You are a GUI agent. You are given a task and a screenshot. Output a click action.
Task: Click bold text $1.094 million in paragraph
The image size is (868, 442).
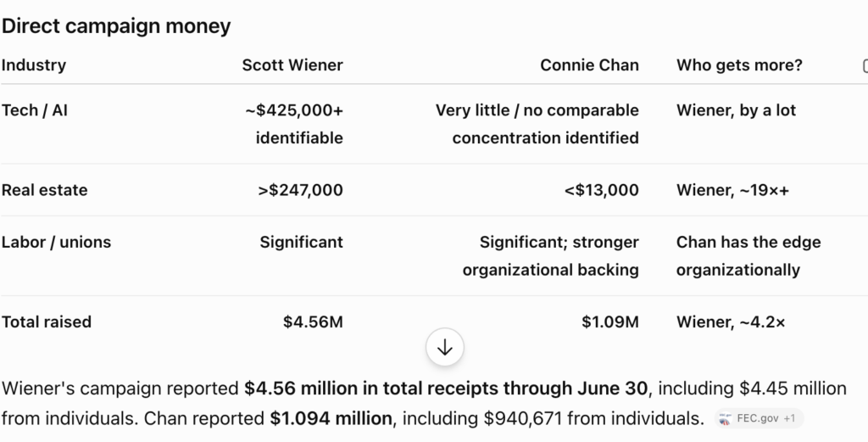[x=331, y=418]
